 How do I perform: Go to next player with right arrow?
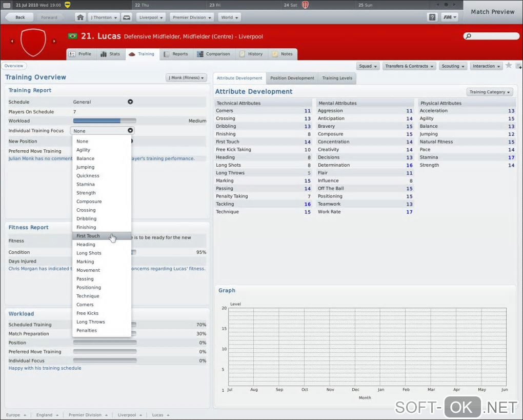(x=54, y=42)
